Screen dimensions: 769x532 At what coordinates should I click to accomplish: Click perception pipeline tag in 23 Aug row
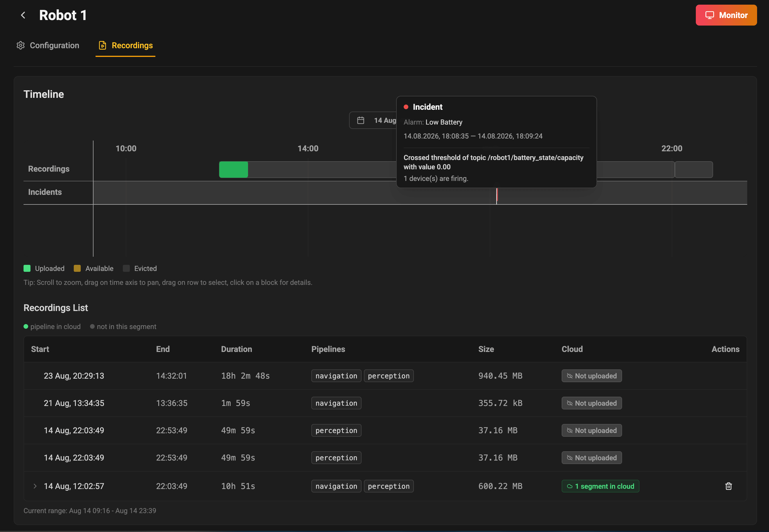(x=389, y=376)
